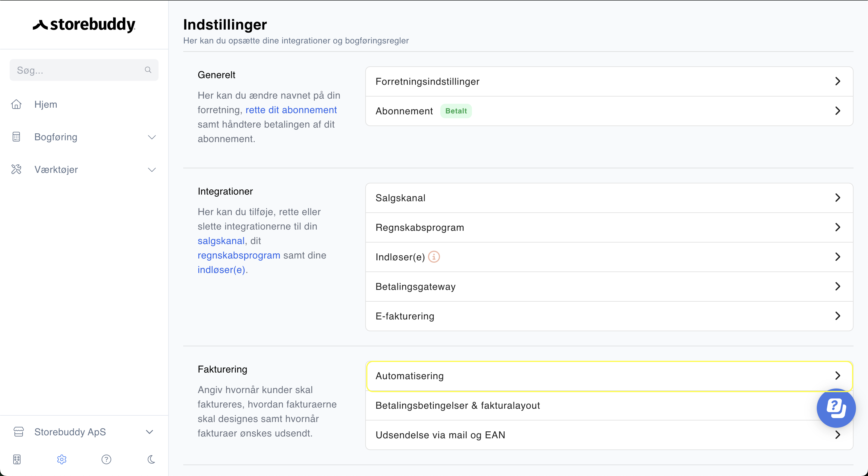Open the E-fakturering row
868x476 pixels.
click(x=609, y=316)
